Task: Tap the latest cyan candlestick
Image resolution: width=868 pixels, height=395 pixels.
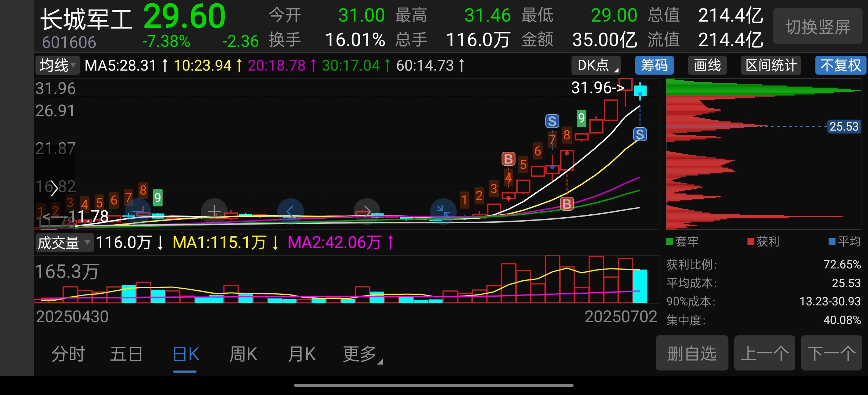Action: 640,90
